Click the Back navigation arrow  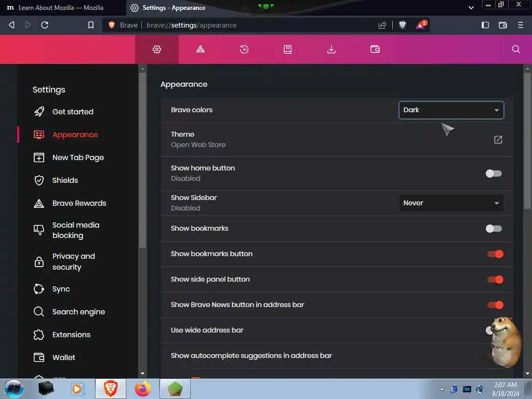11,25
